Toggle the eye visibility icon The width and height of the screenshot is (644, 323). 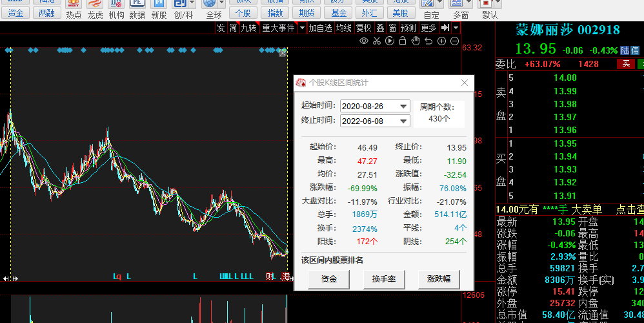(363, 41)
